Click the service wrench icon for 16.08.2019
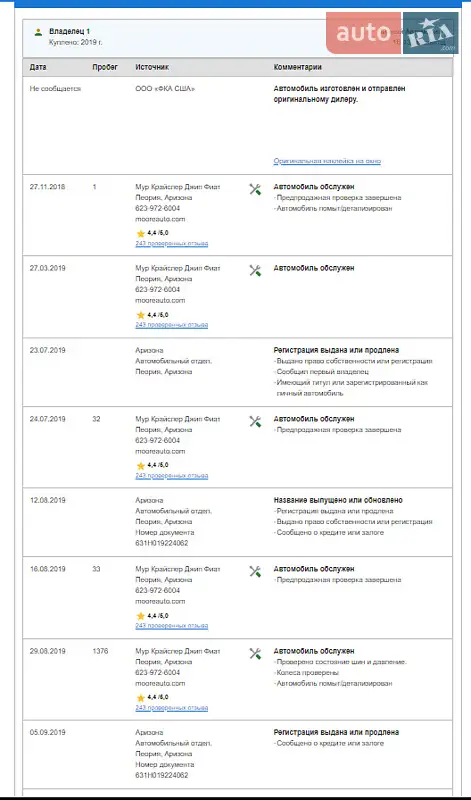This screenshot has width=471, height=800. pyautogui.click(x=255, y=571)
